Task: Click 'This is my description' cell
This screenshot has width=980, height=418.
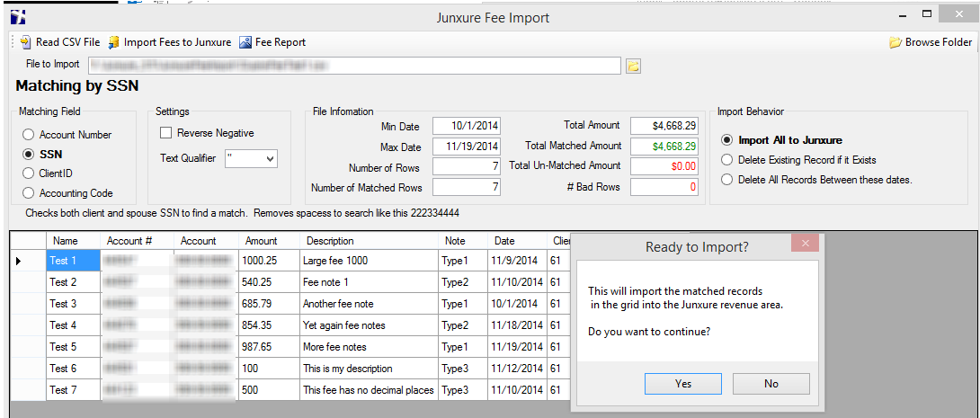Action: [369, 369]
